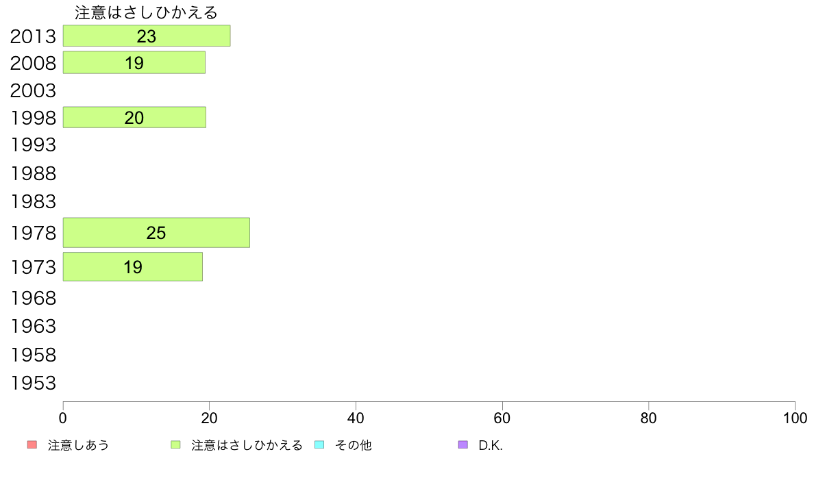The height and width of the screenshot is (504, 814).
Task: Select the 1998 bar showing 20
Action: point(134,117)
